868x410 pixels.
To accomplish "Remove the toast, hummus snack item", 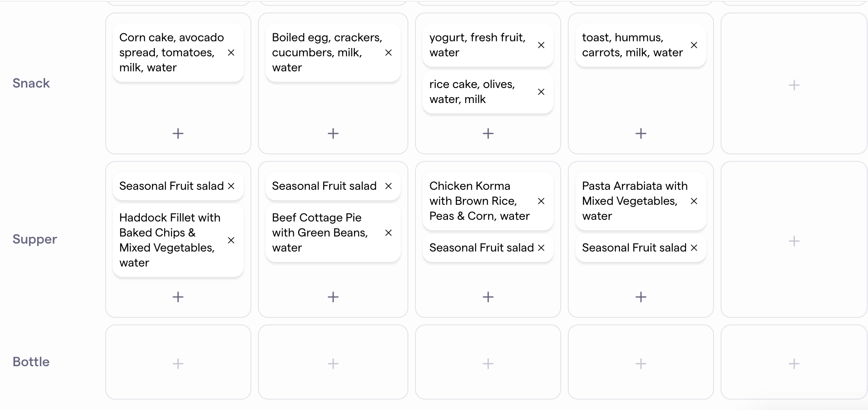I will (x=694, y=45).
